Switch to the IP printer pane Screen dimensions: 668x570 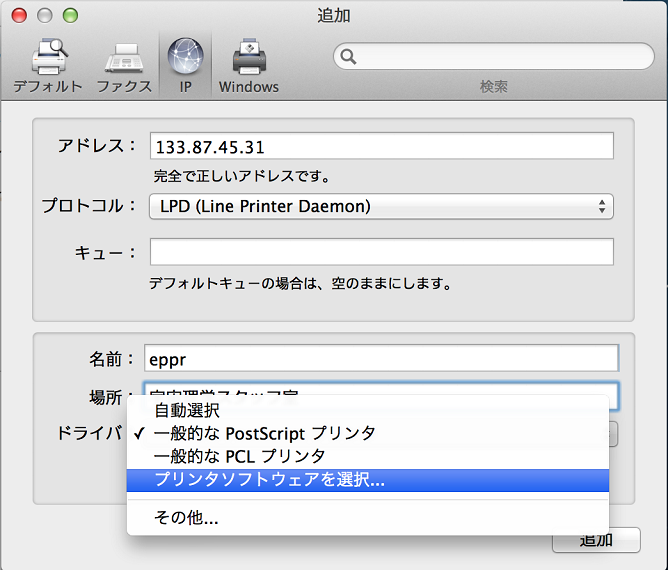tap(185, 65)
